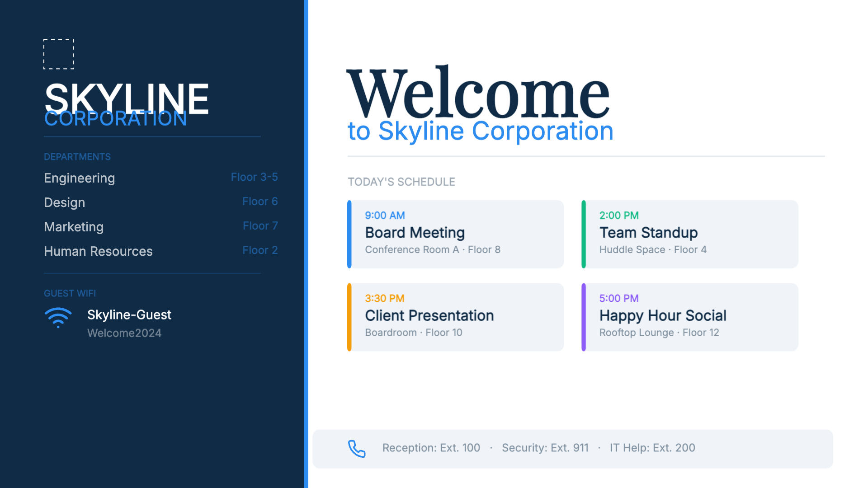Click the Reception Ext. 100 contact
The image size is (868, 488).
(x=431, y=448)
